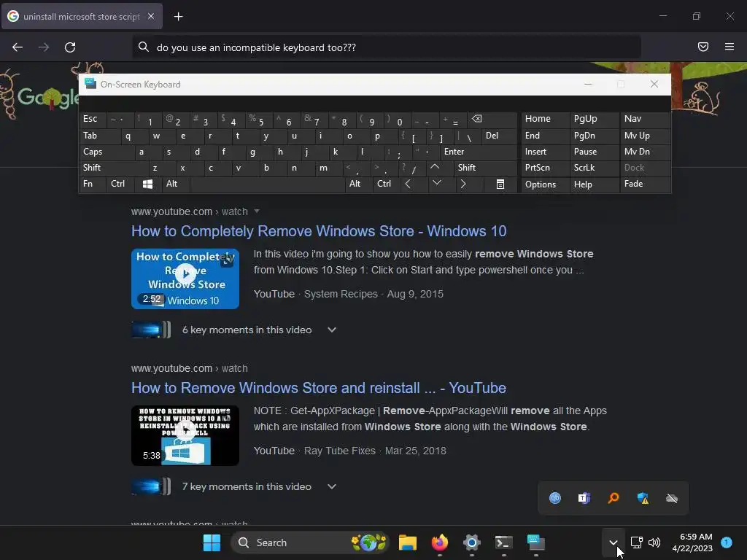747x560 pixels.
Task: Click the Google doodle logo
Action: (x=47, y=98)
